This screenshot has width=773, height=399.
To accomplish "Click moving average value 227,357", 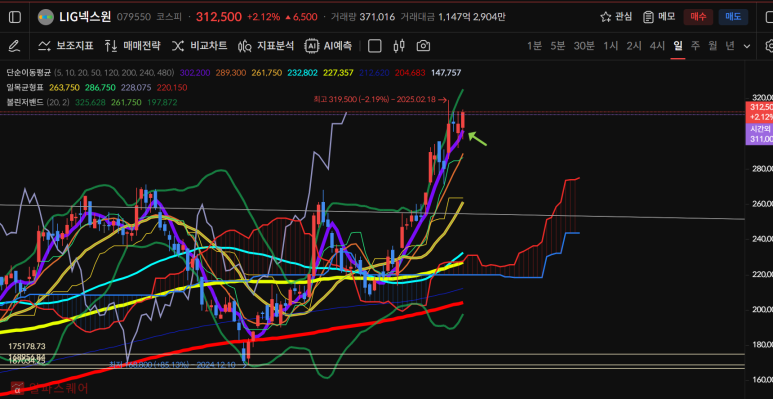I will click(338, 73).
